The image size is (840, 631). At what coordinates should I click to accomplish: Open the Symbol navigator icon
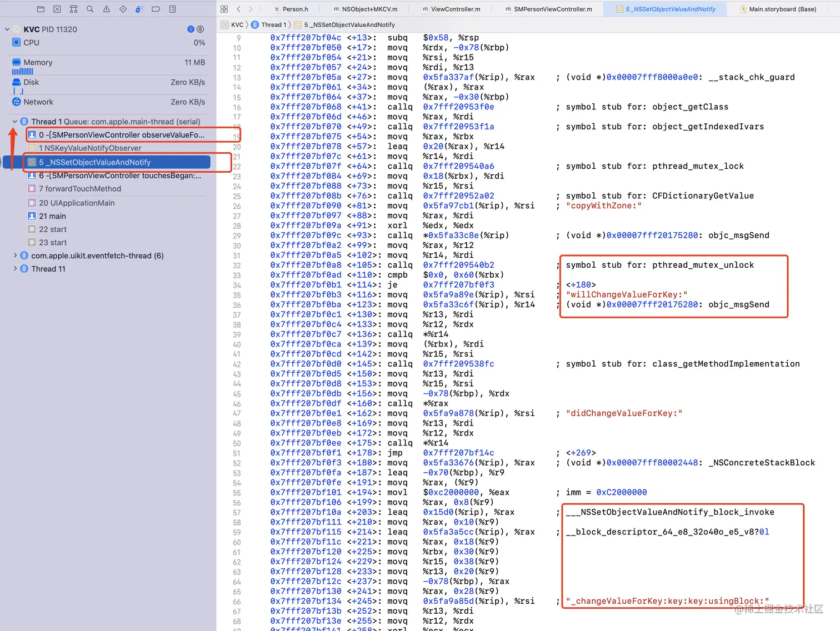pos(73,9)
